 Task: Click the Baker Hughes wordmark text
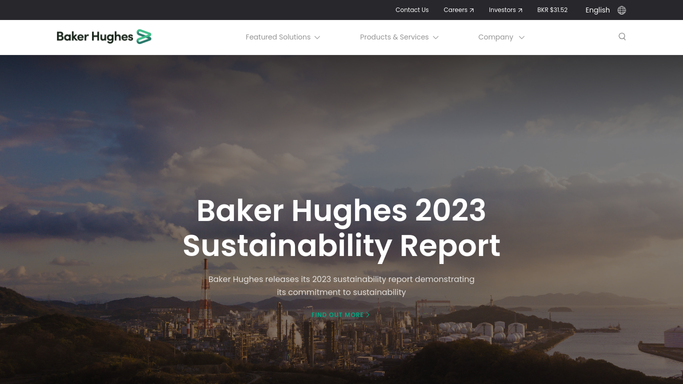(95, 37)
